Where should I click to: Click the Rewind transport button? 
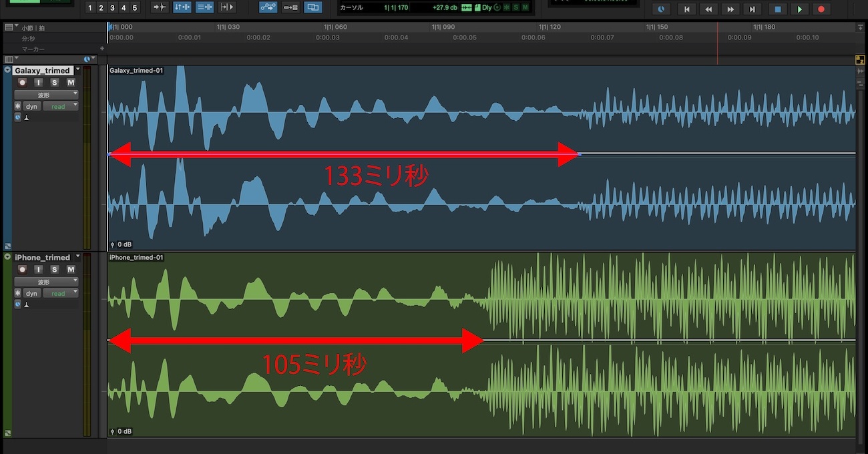tap(708, 9)
